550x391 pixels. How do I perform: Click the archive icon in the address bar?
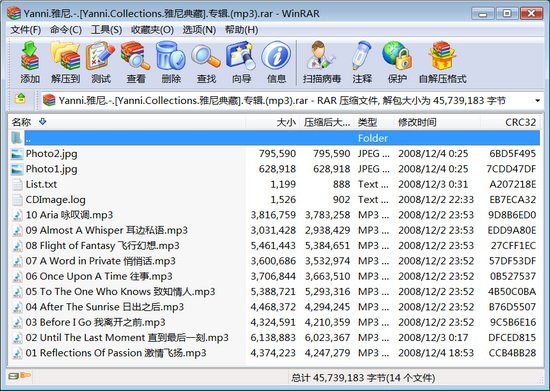tap(49, 100)
